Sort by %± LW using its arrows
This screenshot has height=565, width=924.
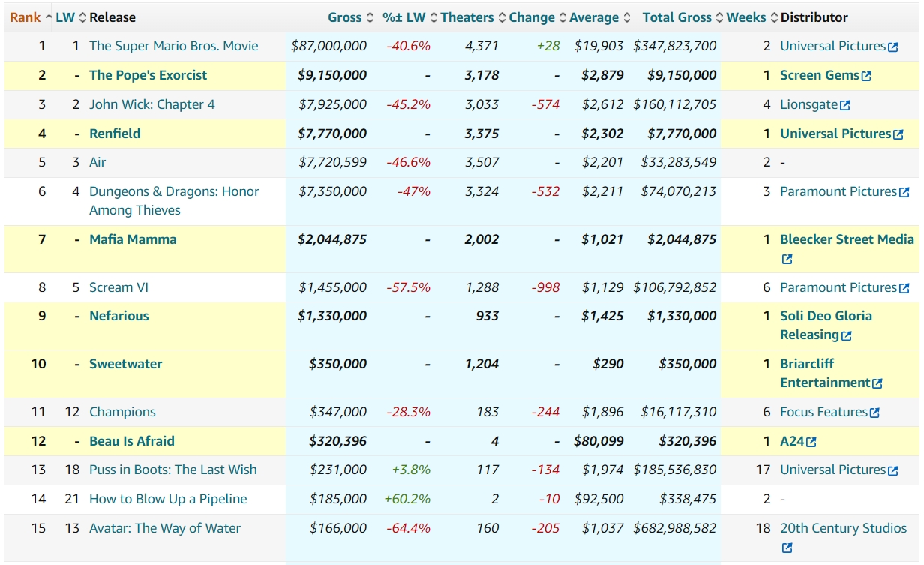click(433, 17)
